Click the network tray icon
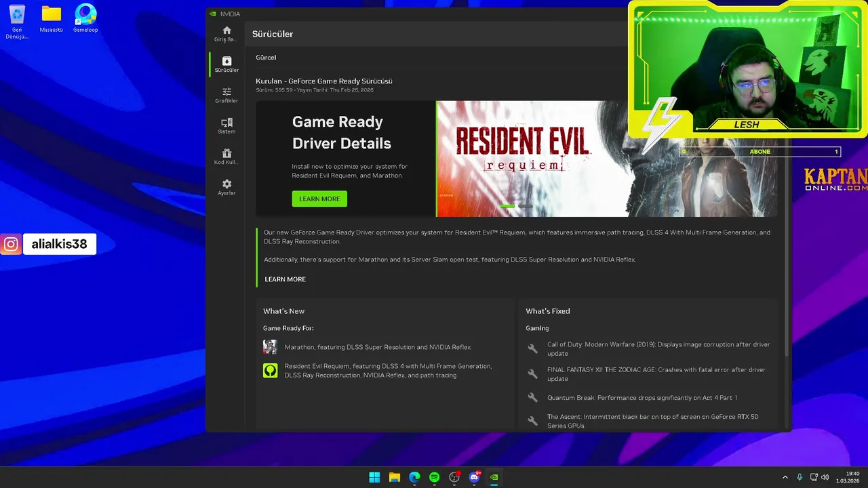 (x=814, y=477)
